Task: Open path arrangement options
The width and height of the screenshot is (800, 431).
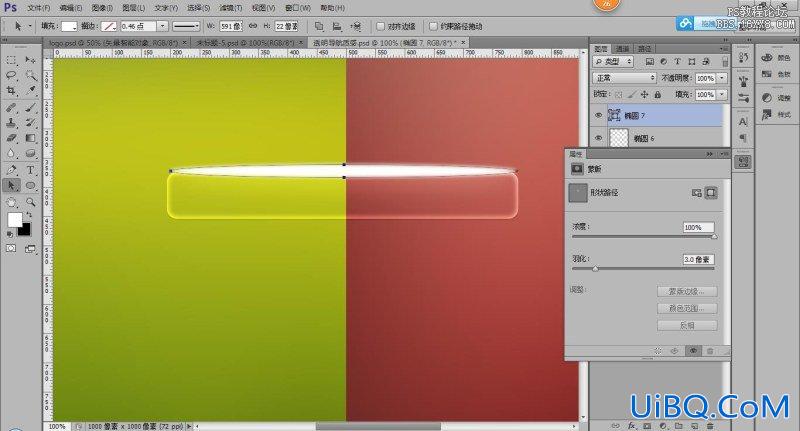Action: pyautogui.click(x=356, y=26)
